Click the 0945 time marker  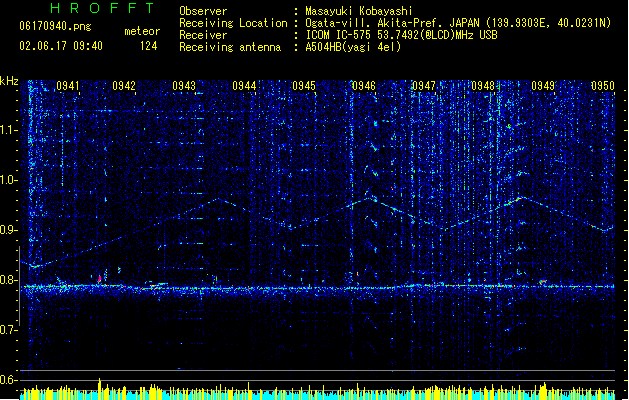coord(304,86)
